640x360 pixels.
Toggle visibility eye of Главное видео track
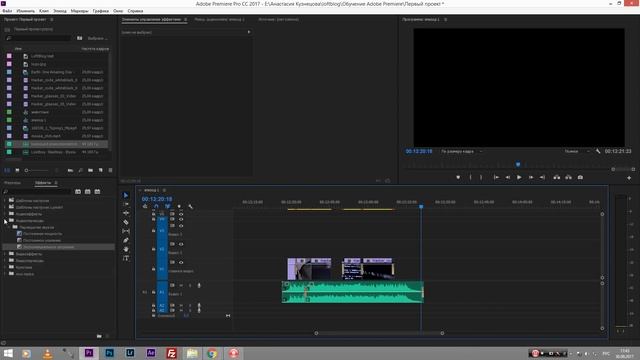(x=181, y=262)
